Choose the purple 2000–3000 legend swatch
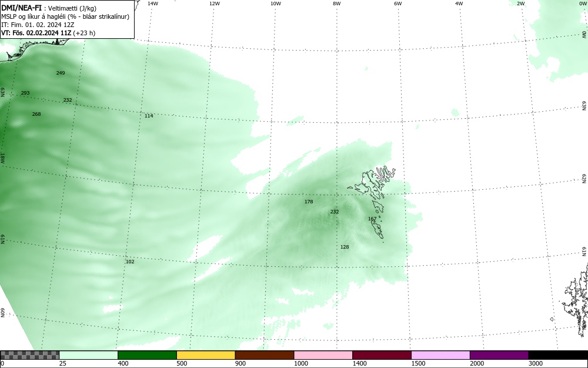The height and width of the screenshot is (368, 588). tap(499, 355)
